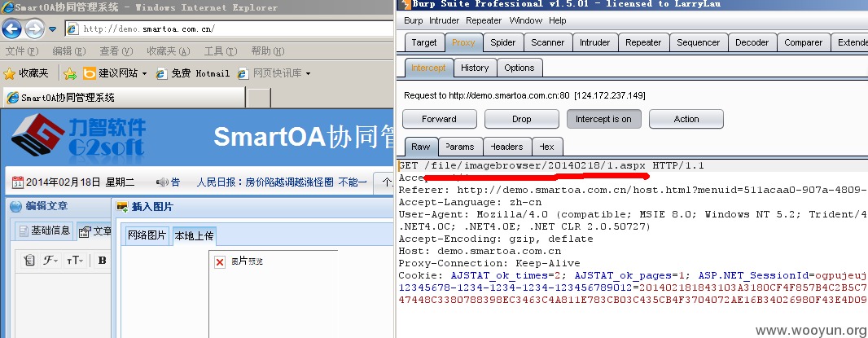Click the IE back navigation arrow
Image resolution: width=868 pixels, height=338 pixels.
11,29
